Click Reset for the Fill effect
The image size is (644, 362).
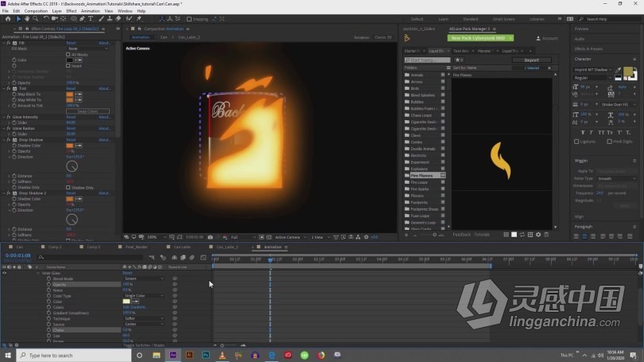click(71, 43)
